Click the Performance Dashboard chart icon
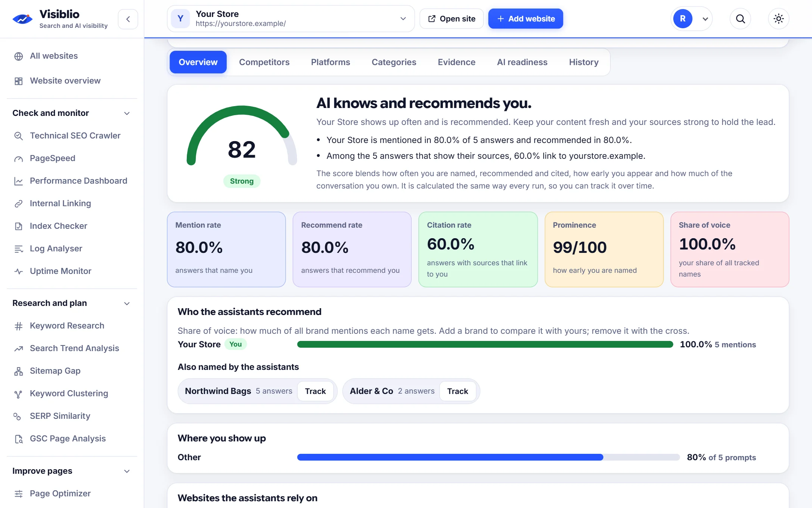This screenshot has width=812, height=508. tap(18, 181)
